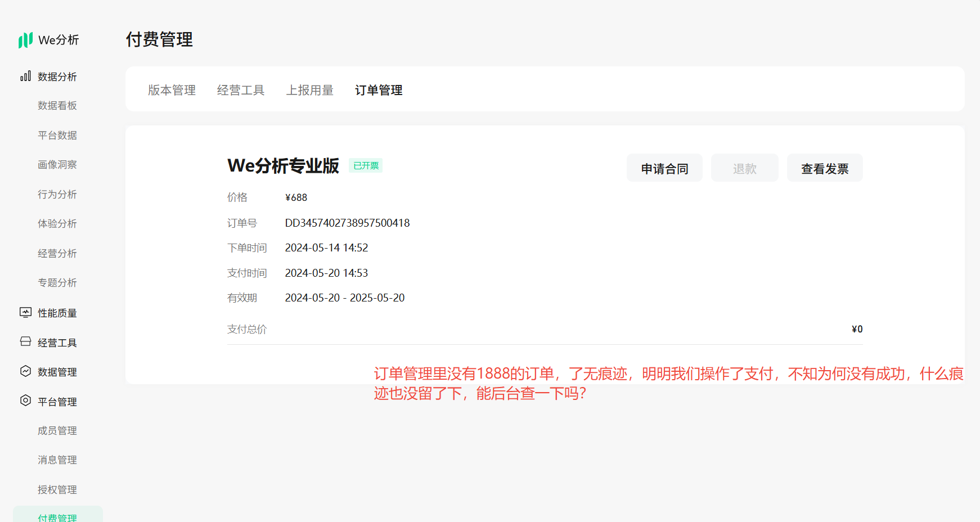This screenshot has width=980, height=522.
Task: Click 支付时间 value 2024-05-20 14:53
Action: [326, 273]
